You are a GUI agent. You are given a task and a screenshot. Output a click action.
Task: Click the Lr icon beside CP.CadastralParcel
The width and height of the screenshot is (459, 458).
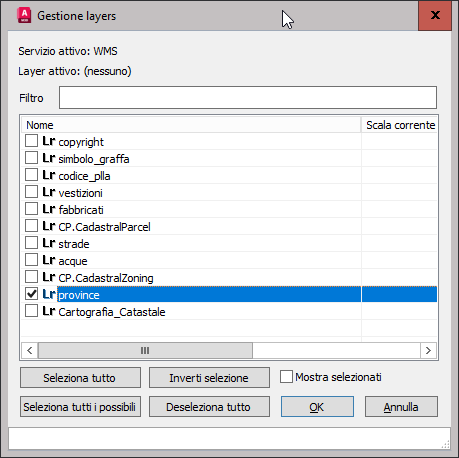49,226
